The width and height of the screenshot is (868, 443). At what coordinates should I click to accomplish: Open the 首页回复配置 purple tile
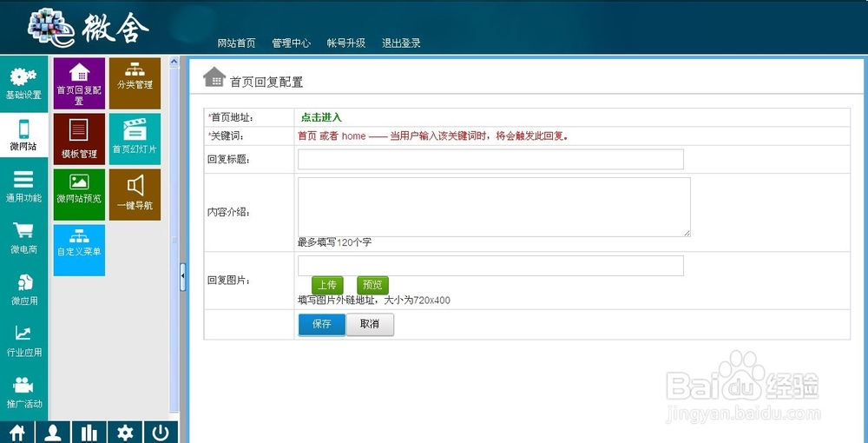tap(79, 83)
